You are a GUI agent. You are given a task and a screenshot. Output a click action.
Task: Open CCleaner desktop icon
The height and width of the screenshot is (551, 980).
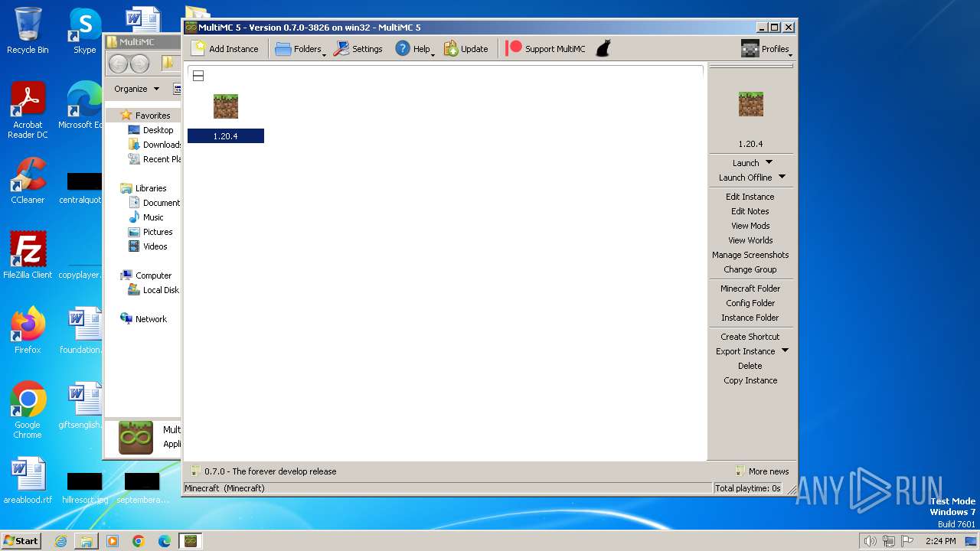pyautogui.click(x=28, y=181)
